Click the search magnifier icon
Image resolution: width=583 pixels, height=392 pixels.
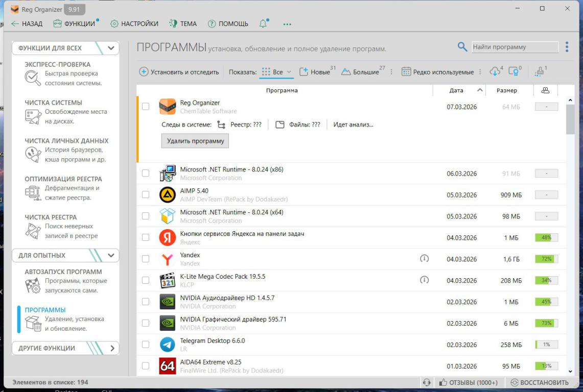coord(462,47)
